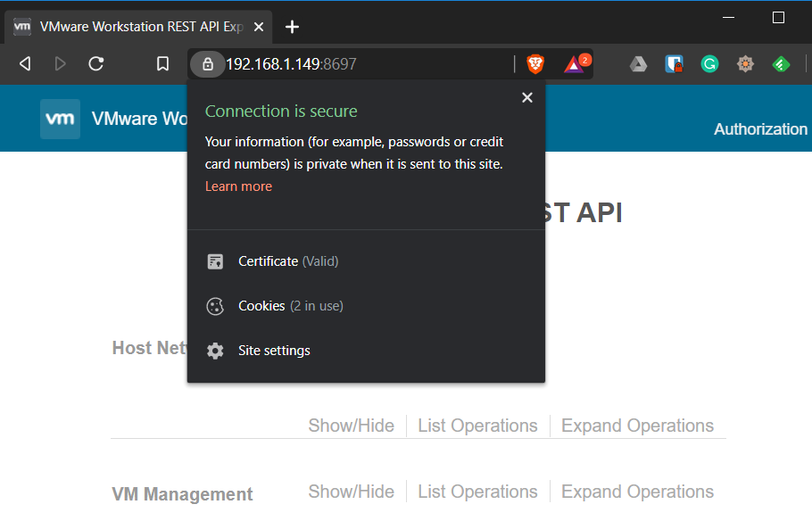Screen dimensions: 812x521
Task: Click the padlock site info icon
Action: tap(208, 63)
